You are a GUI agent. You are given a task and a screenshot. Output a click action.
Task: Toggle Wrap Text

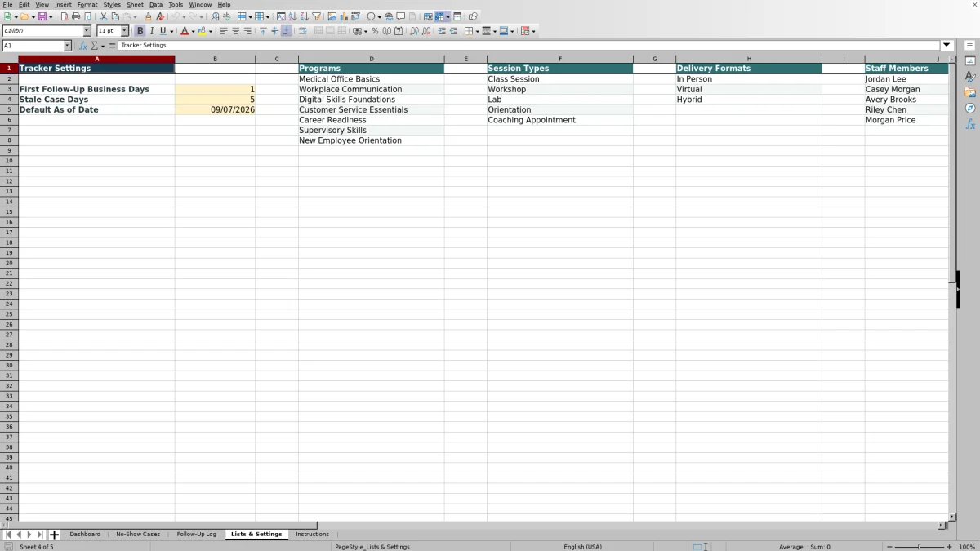click(x=302, y=31)
